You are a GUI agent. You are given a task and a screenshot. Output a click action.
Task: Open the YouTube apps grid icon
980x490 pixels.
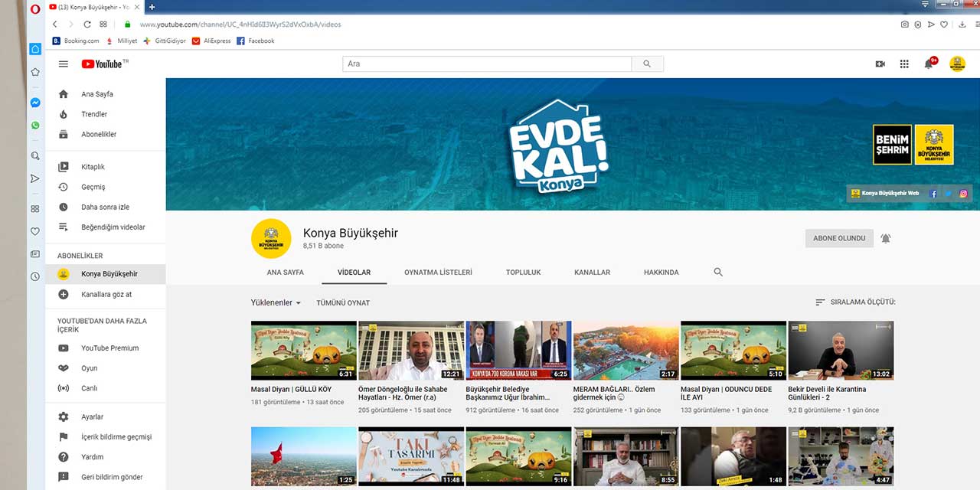[x=904, y=64]
